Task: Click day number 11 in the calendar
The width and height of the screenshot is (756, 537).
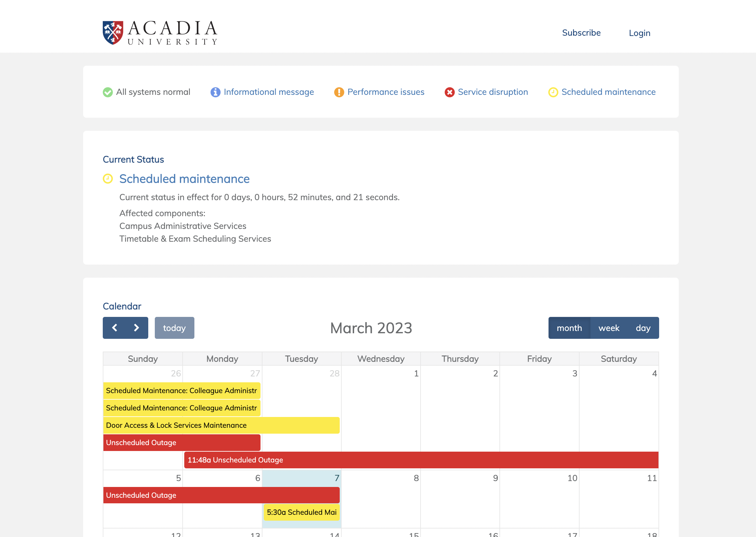Action: coord(652,478)
